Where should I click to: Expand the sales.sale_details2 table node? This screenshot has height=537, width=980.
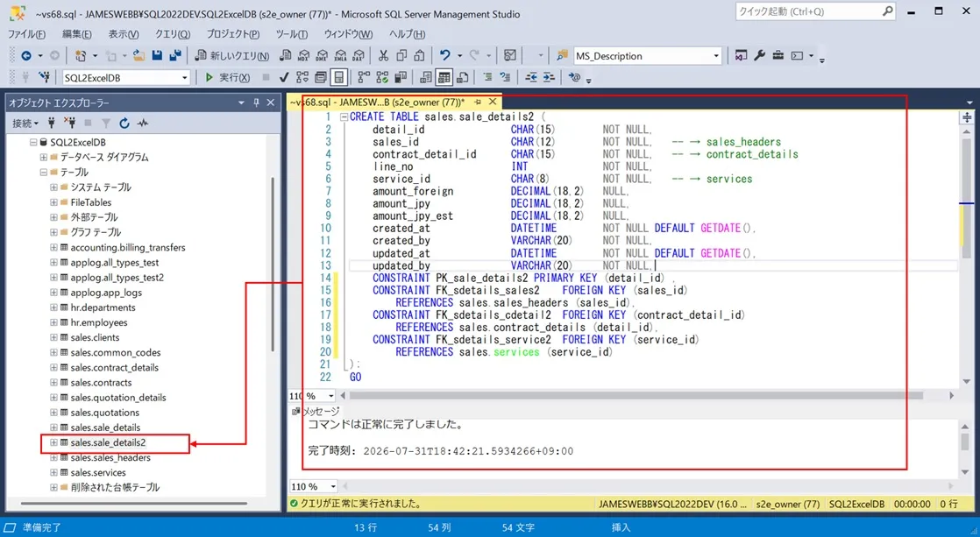tap(53, 442)
